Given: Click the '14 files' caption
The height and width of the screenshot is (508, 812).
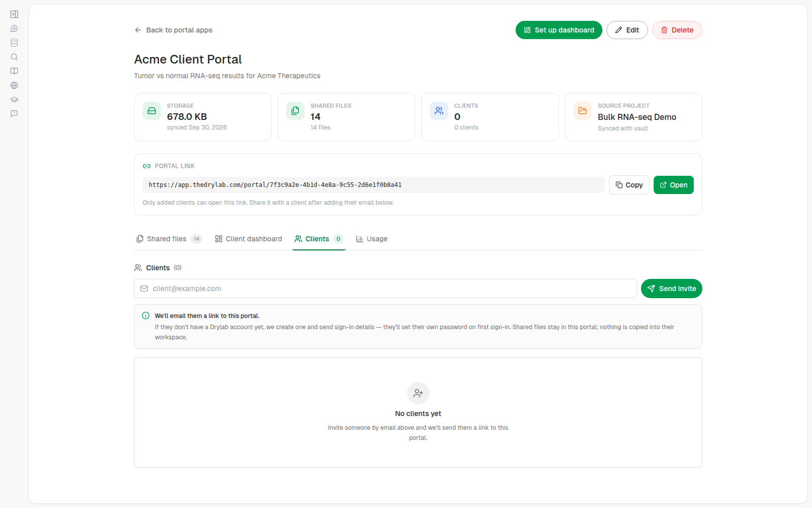Looking at the screenshot, I should click(x=320, y=128).
